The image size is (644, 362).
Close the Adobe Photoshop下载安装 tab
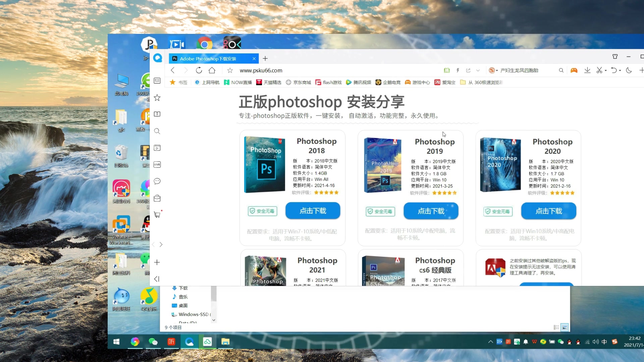tap(254, 59)
